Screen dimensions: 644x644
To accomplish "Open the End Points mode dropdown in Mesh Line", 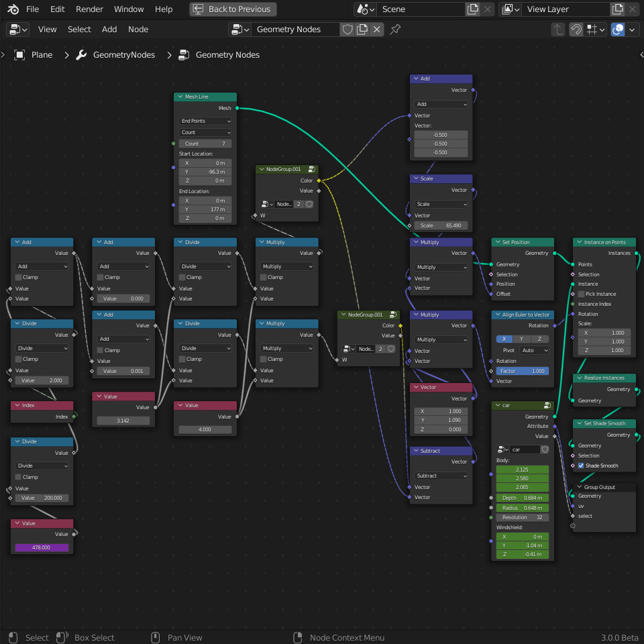I will (205, 121).
